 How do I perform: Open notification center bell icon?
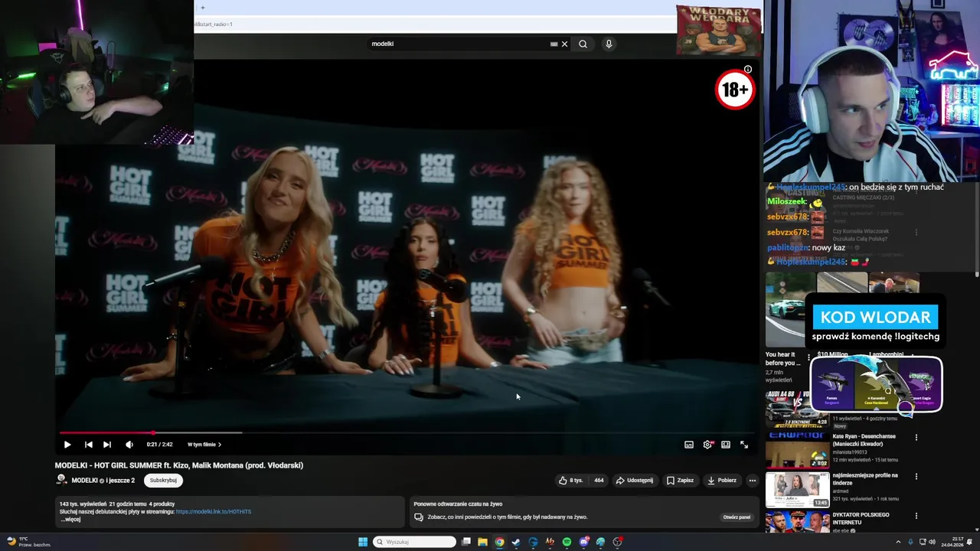970,542
